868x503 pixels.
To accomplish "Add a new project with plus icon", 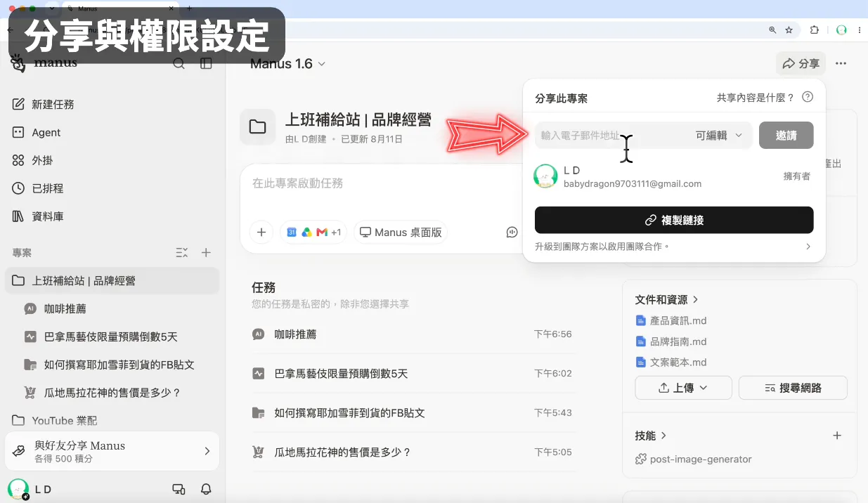I will (206, 252).
